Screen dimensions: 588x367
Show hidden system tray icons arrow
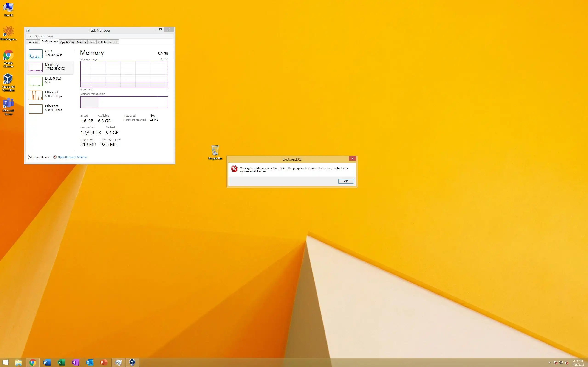coord(550,363)
